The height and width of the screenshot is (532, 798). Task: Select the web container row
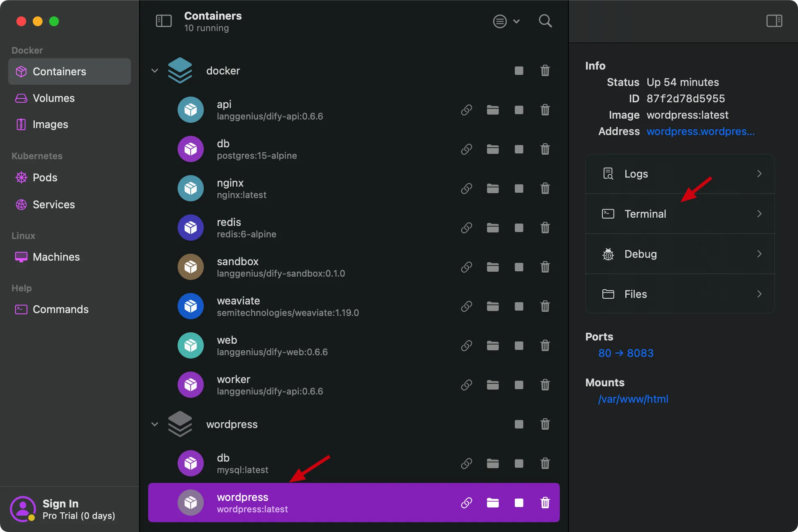click(354, 346)
